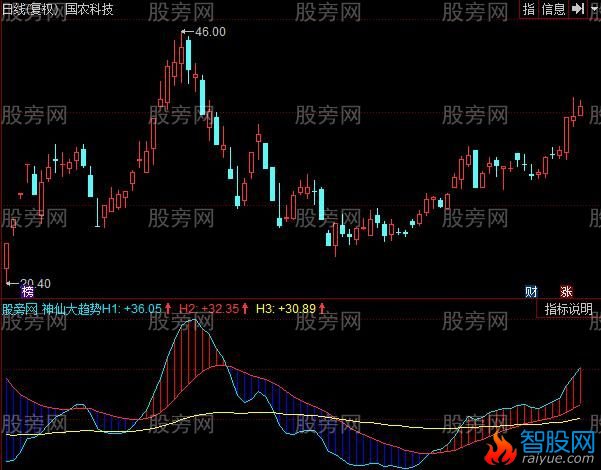The height and width of the screenshot is (470, 601).
Task: Click the H3 value +30.89 label
Action: pos(290,309)
